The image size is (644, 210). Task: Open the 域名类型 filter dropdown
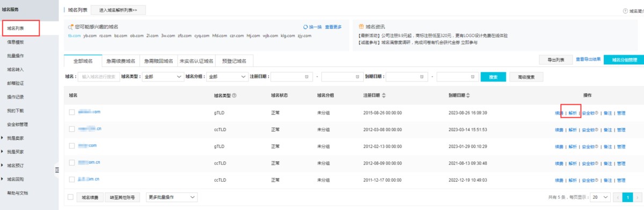(163, 77)
